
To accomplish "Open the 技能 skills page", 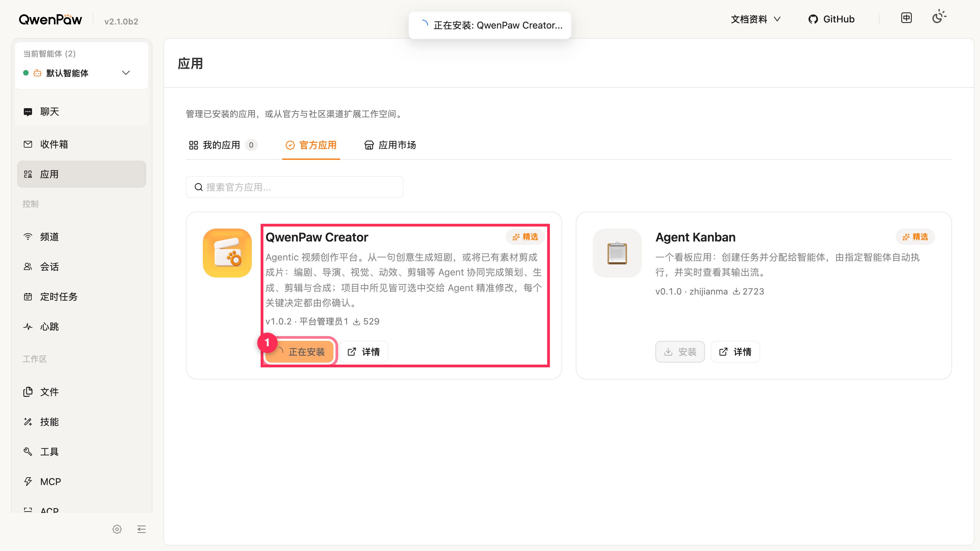I will coord(81,422).
